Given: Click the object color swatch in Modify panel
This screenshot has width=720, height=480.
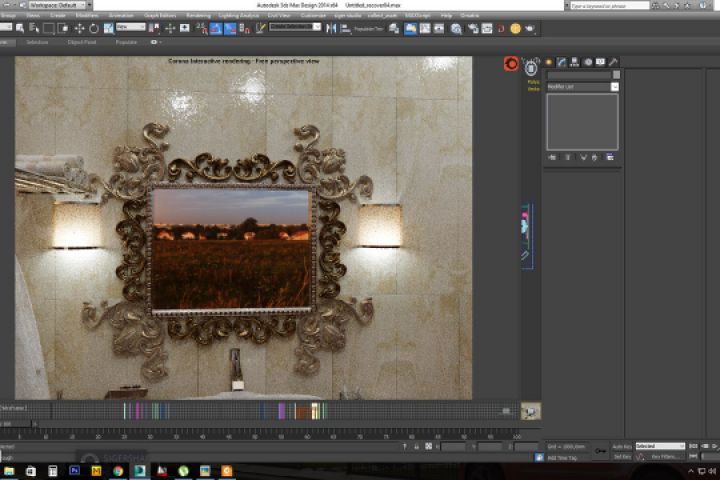Looking at the screenshot, I should [616, 75].
